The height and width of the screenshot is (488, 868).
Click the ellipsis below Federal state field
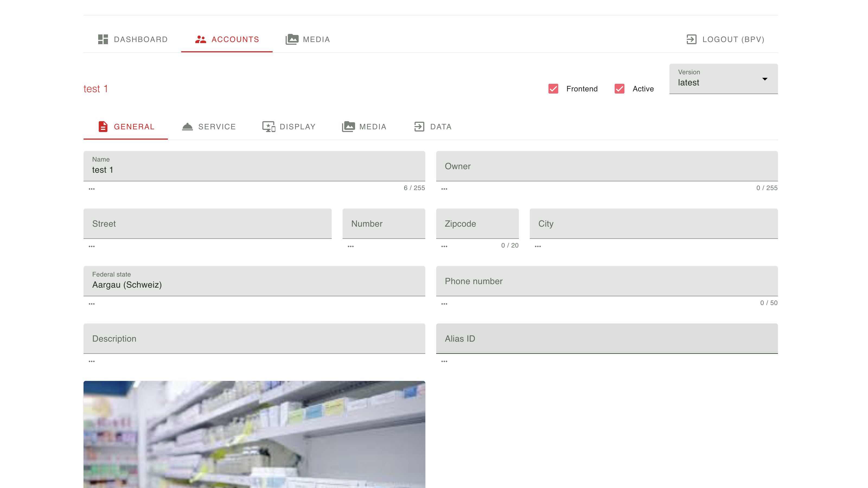(x=92, y=304)
